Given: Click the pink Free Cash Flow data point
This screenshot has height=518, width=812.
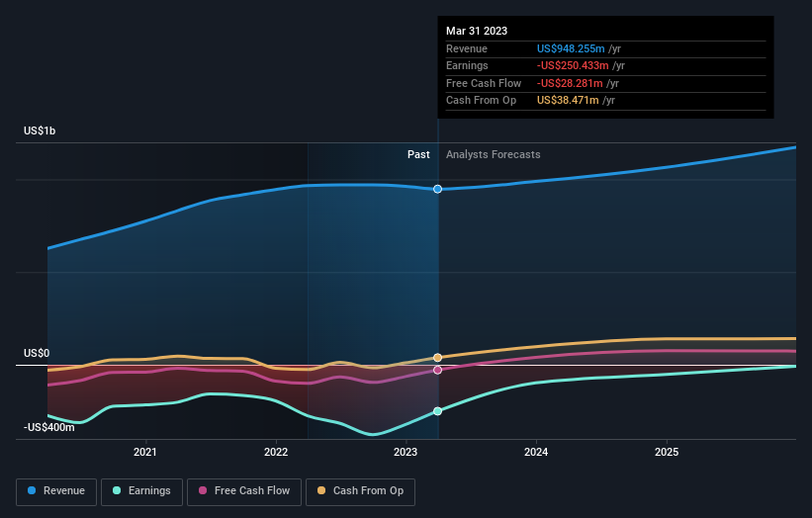Looking at the screenshot, I should click(437, 370).
